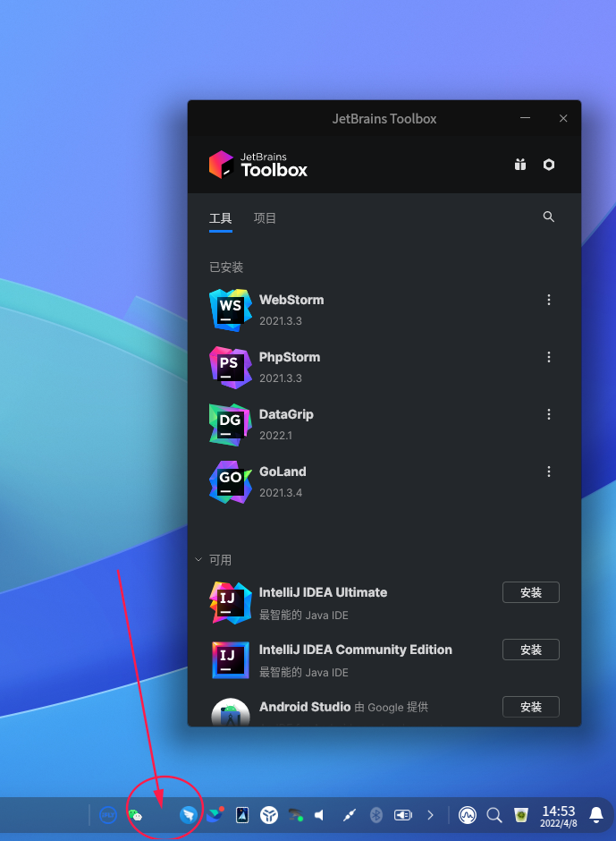Click the JetBrains Toolbox title bar text
Screen dimensions: 616x841
tap(384, 118)
